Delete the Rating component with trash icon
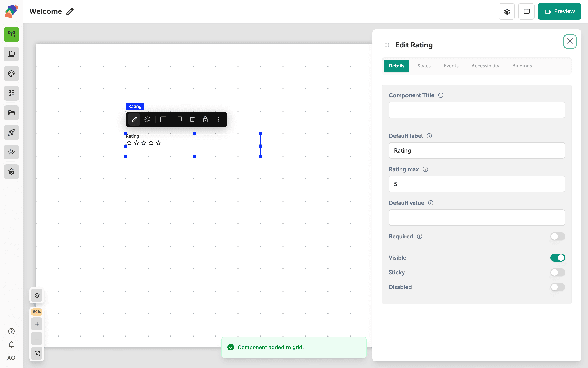 (193, 119)
